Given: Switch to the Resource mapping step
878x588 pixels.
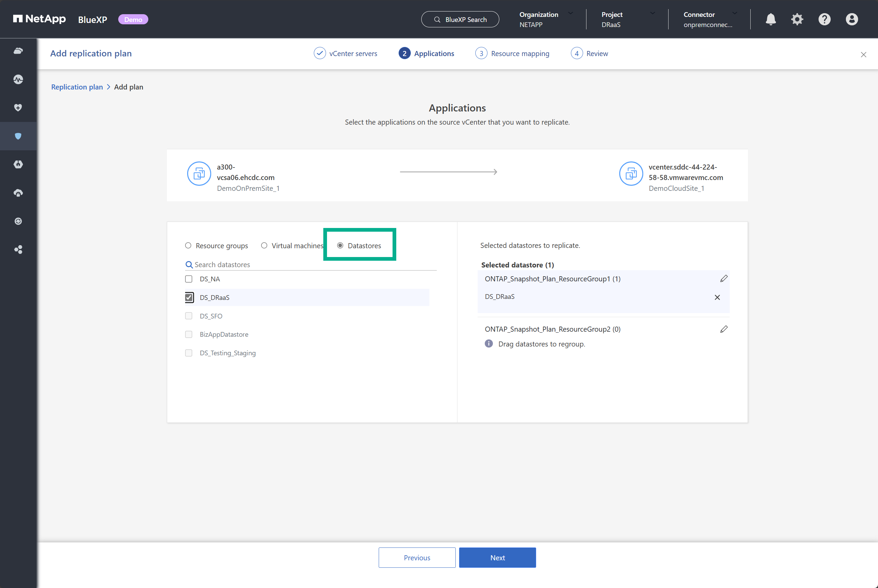Looking at the screenshot, I should coord(520,53).
